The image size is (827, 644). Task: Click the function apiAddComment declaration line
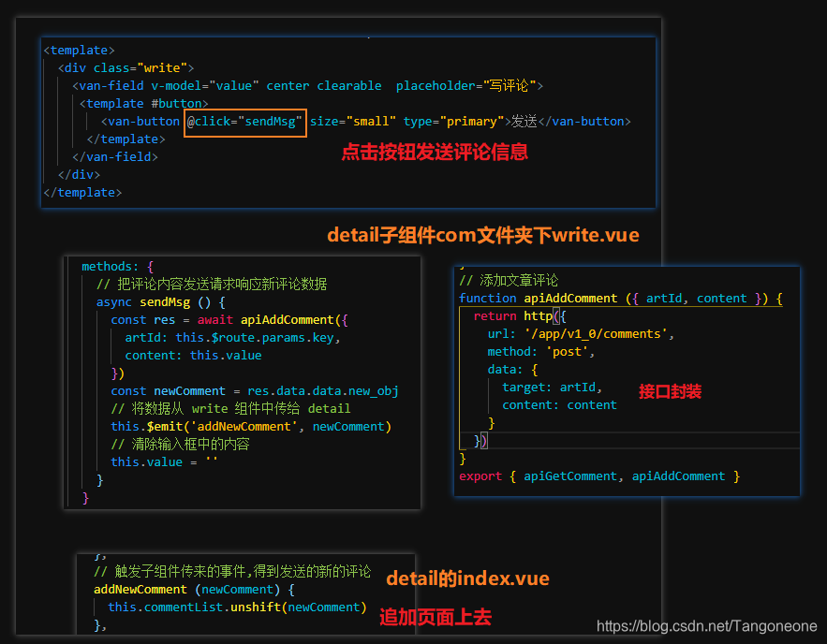(x=621, y=299)
